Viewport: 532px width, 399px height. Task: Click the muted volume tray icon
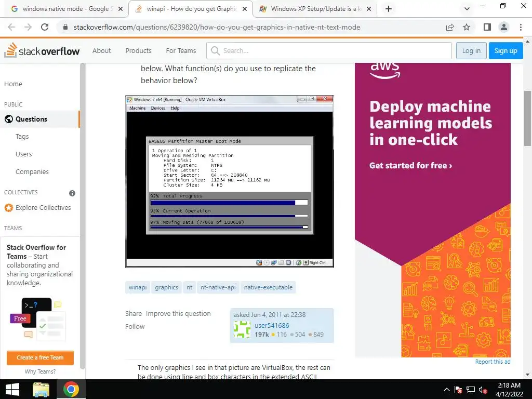pos(483,390)
